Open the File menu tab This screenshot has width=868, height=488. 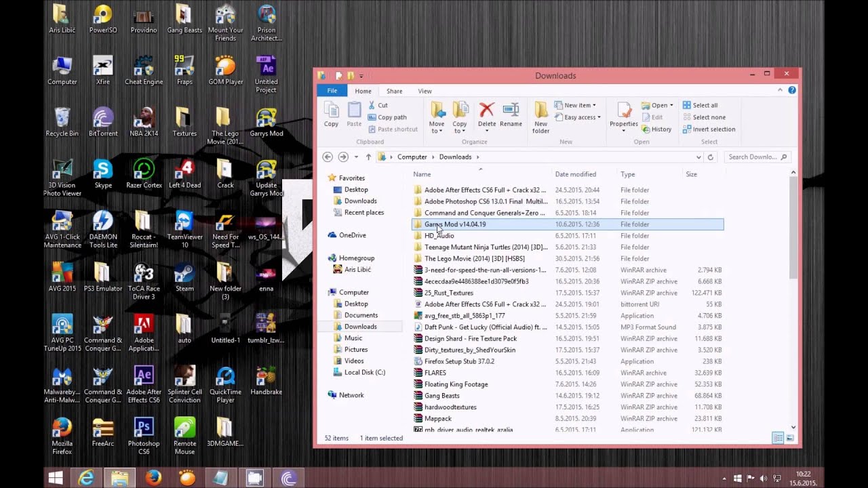click(332, 91)
